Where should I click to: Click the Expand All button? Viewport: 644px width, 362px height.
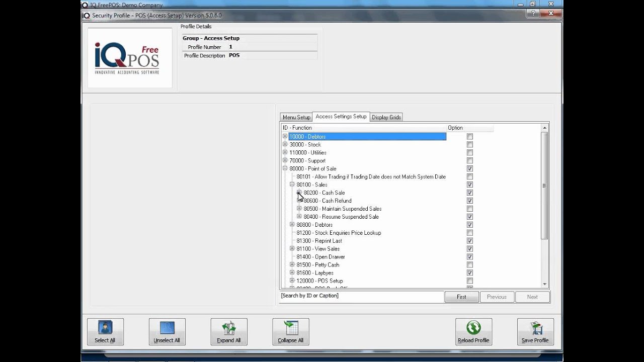coord(229,332)
